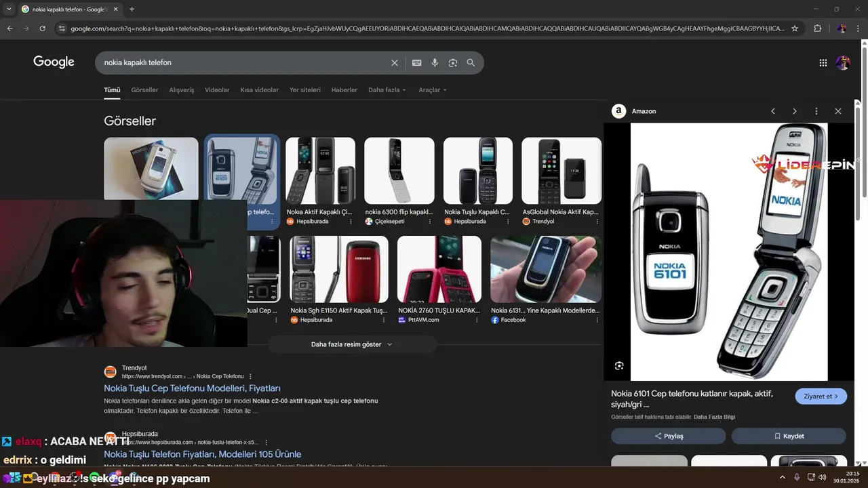Open Nokia Sgh E1150 red Samsung thumbnail
868x488 pixels.
point(339,269)
